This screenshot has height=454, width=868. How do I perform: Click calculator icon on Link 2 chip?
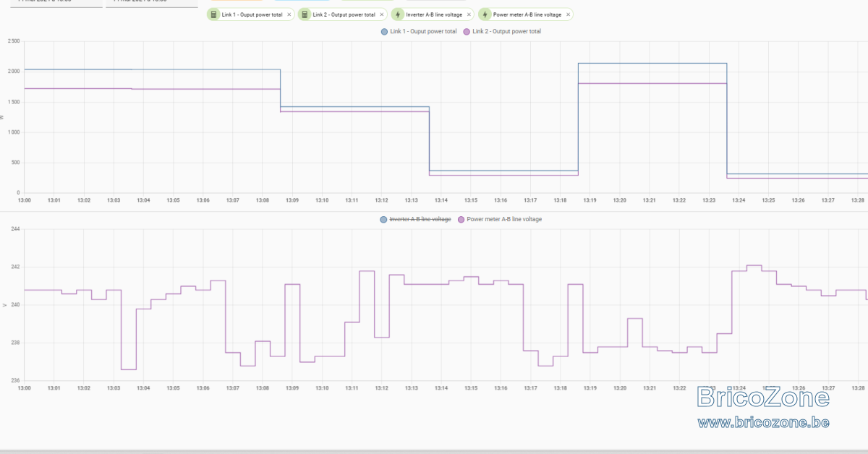pyautogui.click(x=305, y=14)
